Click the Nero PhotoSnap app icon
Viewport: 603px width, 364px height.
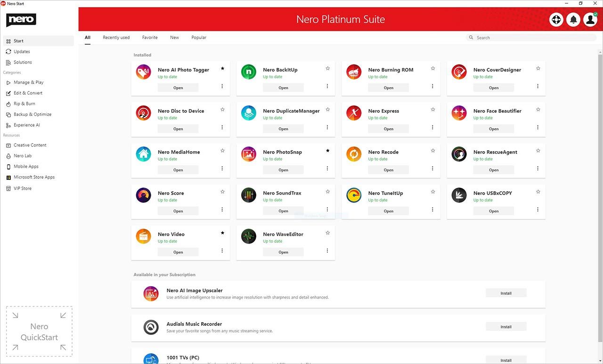[x=249, y=154]
